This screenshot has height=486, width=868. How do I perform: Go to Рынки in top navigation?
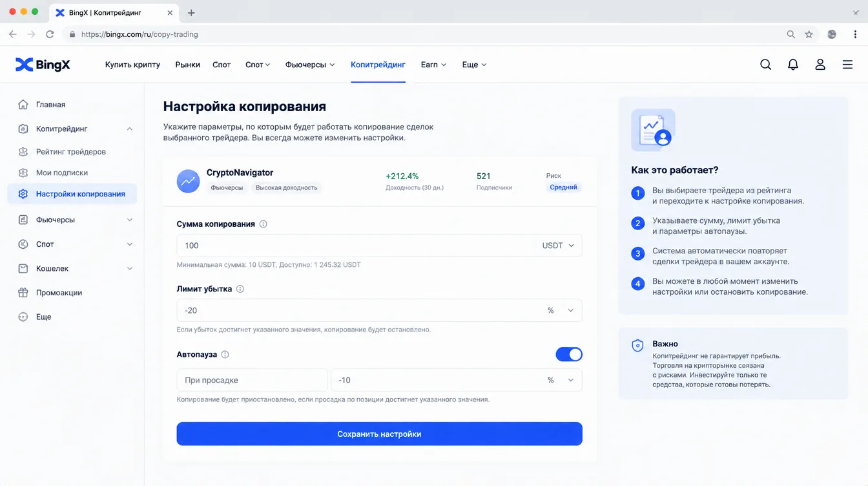click(x=188, y=65)
